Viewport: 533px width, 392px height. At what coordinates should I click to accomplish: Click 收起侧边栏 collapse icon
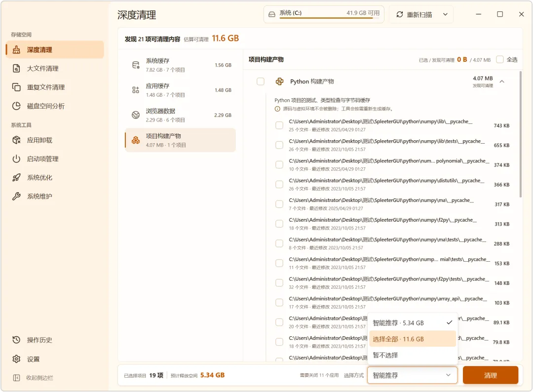[16, 378]
